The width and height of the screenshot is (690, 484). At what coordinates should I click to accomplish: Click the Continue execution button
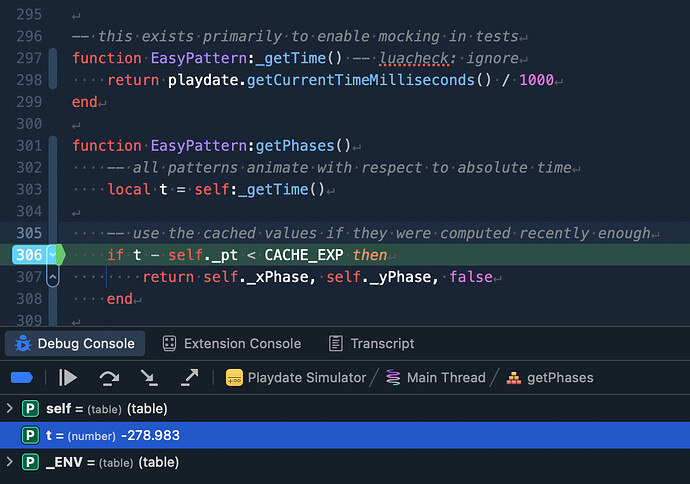tap(68, 378)
